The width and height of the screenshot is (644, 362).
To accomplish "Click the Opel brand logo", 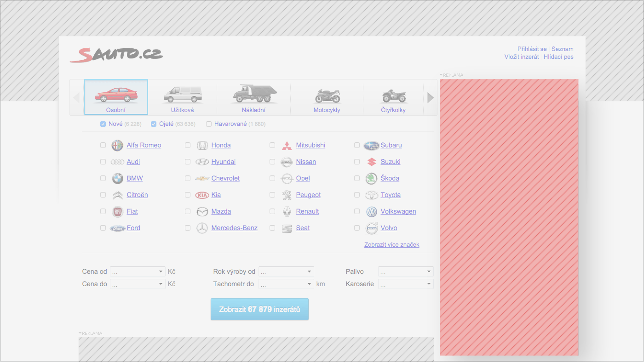I will [x=287, y=178].
